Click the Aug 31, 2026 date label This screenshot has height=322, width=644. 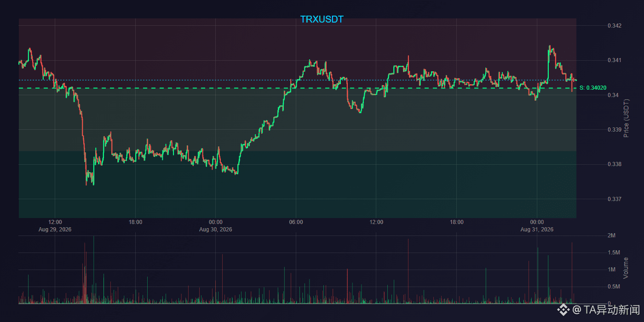pyautogui.click(x=537, y=229)
